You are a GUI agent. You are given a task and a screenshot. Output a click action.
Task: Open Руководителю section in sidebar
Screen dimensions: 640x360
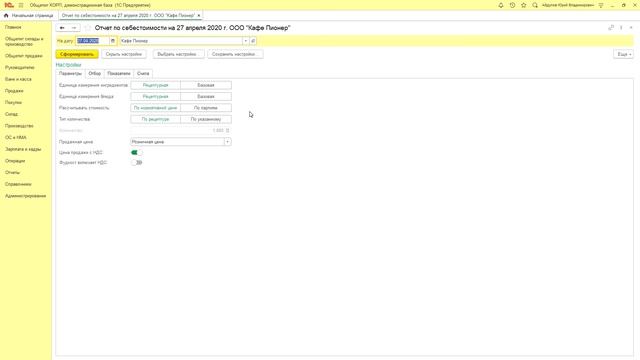(x=20, y=67)
